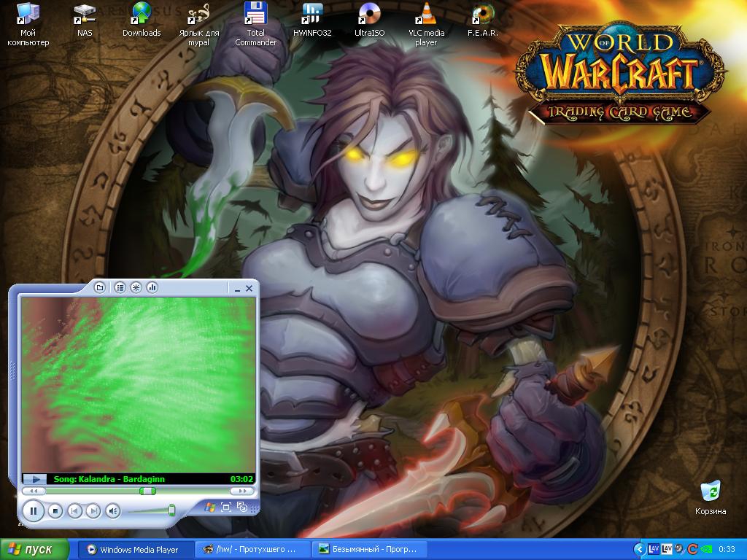This screenshot has width=747, height=560.
Task: Switch media player to full screen view
Action: coord(226,507)
